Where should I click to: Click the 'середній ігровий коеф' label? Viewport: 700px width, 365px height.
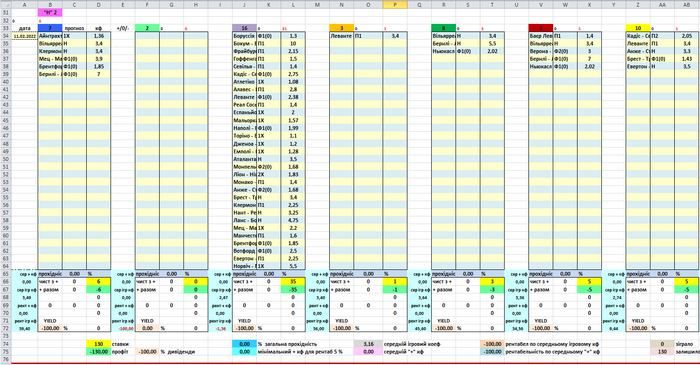point(412,344)
